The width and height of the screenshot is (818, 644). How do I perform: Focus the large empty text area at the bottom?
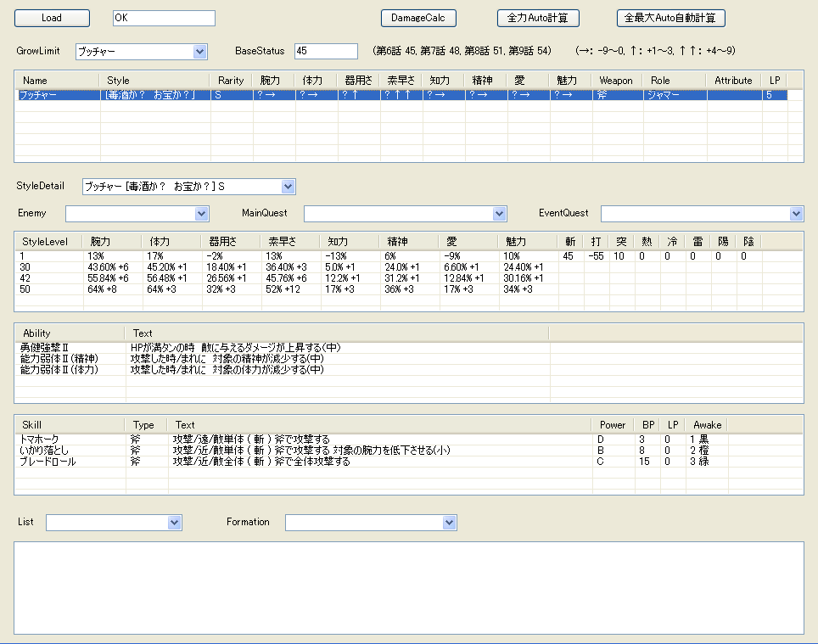point(409,588)
